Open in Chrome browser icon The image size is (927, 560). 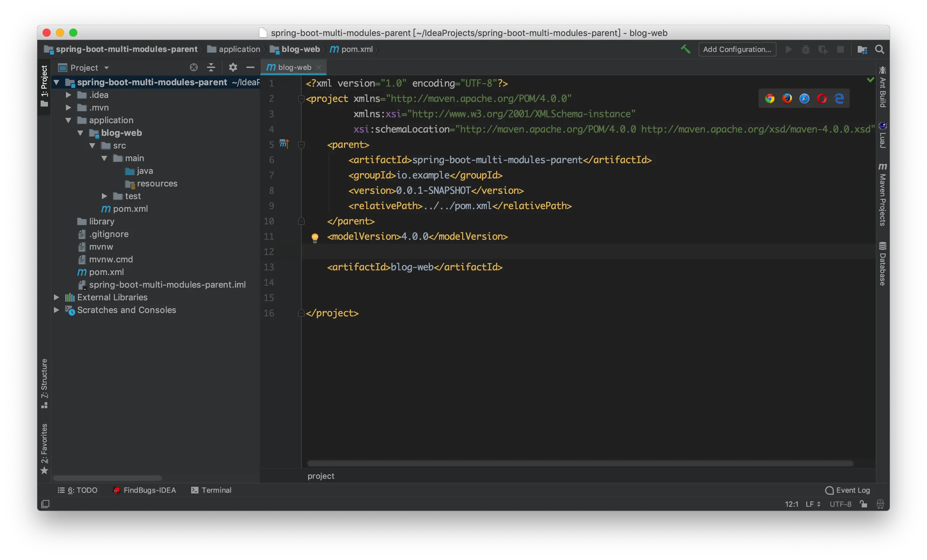pyautogui.click(x=770, y=99)
